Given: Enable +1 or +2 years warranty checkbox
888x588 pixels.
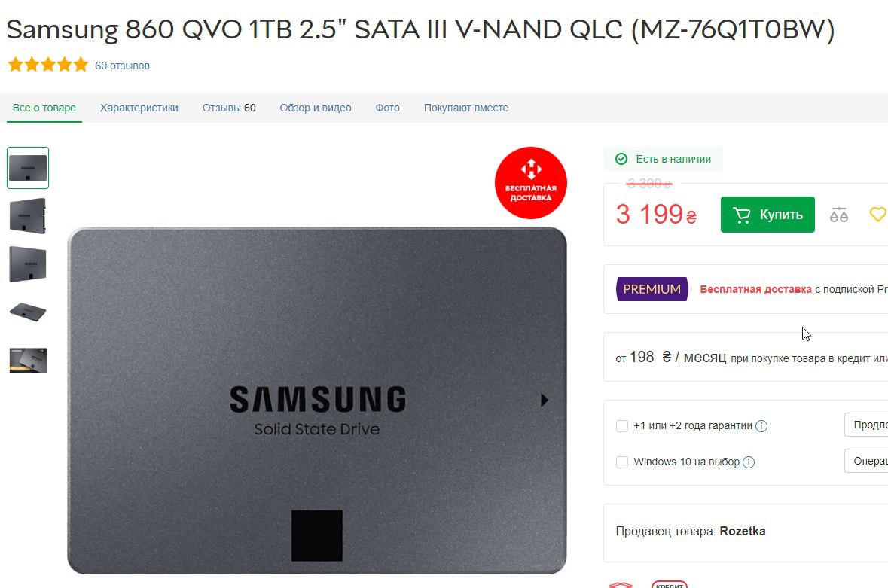Looking at the screenshot, I should pyautogui.click(x=622, y=425).
